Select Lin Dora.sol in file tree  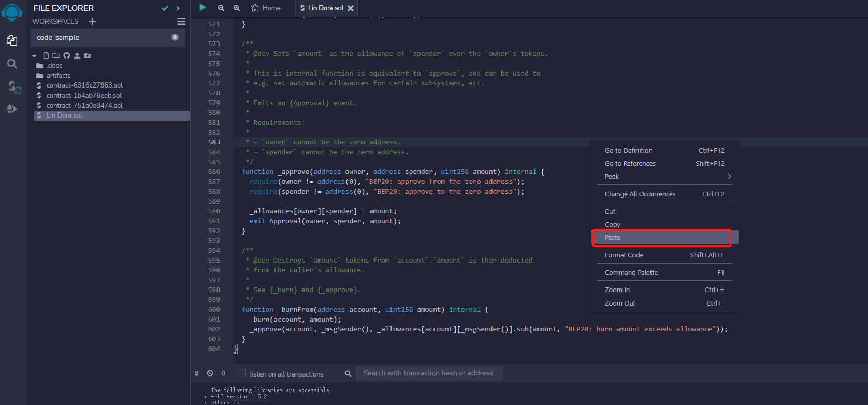tap(112, 115)
